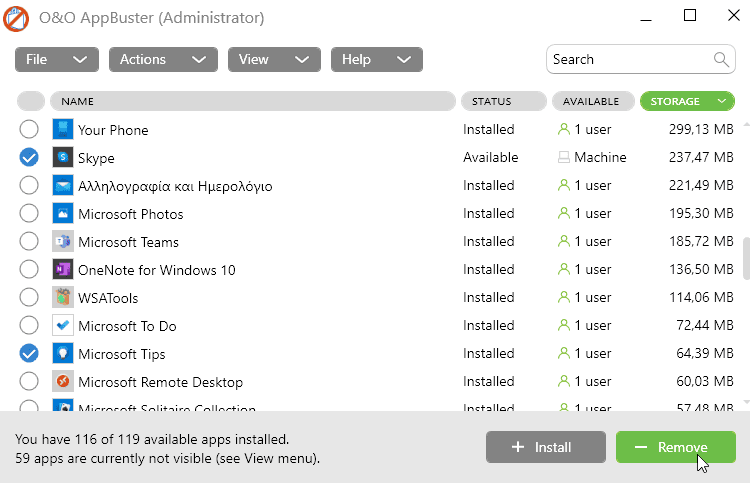Image resolution: width=750 pixels, height=489 pixels.
Task: Click the user icon in OneNote row
Action: pos(564,269)
